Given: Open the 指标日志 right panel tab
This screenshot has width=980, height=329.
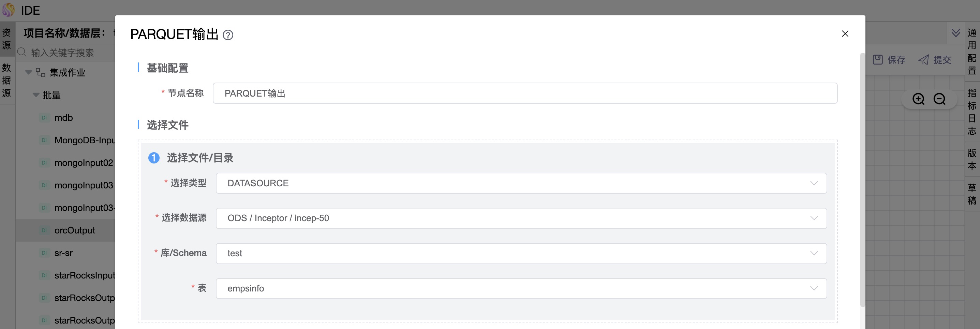Looking at the screenshot, I should pos(971,112).
